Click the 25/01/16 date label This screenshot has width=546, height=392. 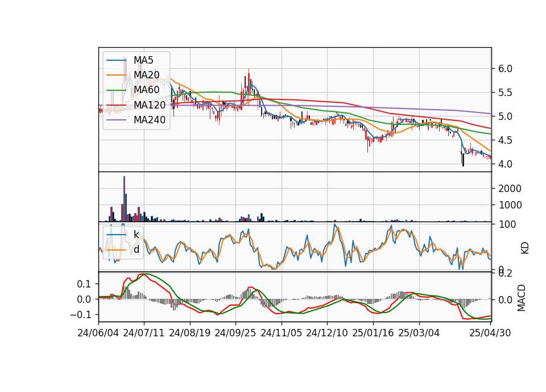tap(373, 333)
